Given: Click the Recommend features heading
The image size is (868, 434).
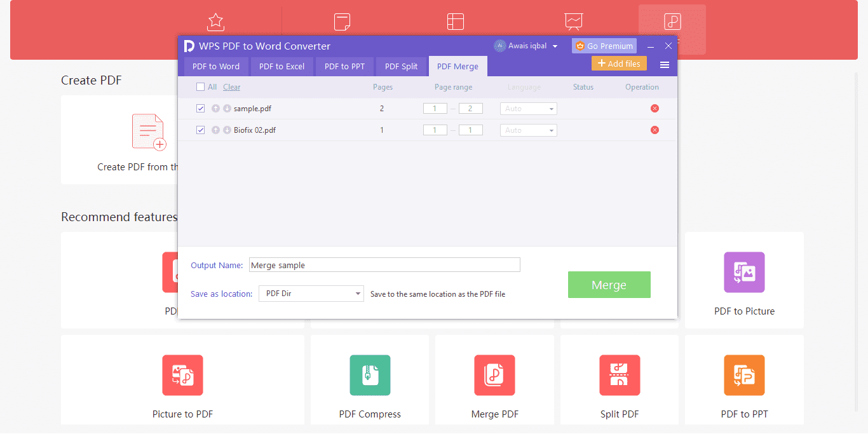Looking at the screenshot, I should click(119, 217).
